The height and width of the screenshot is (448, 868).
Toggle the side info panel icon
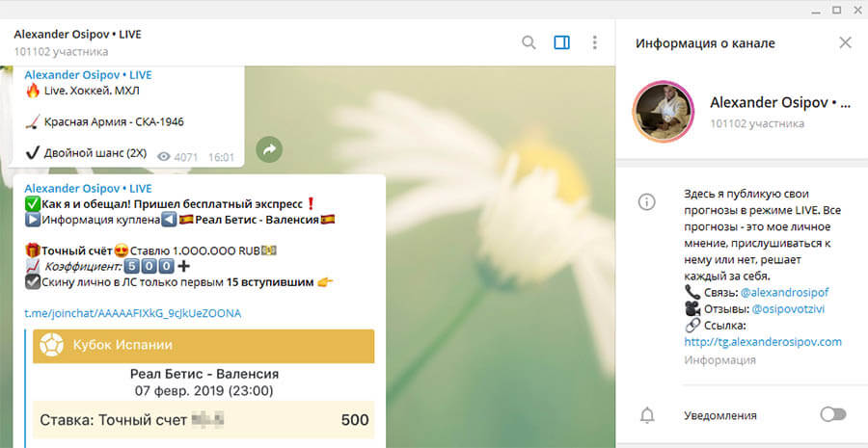coord(562,42)
